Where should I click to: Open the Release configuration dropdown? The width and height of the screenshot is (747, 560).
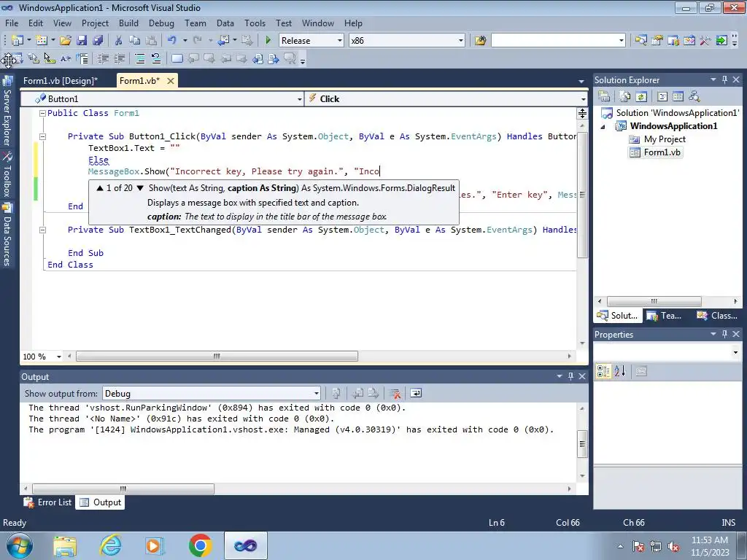tap(340, 41)
